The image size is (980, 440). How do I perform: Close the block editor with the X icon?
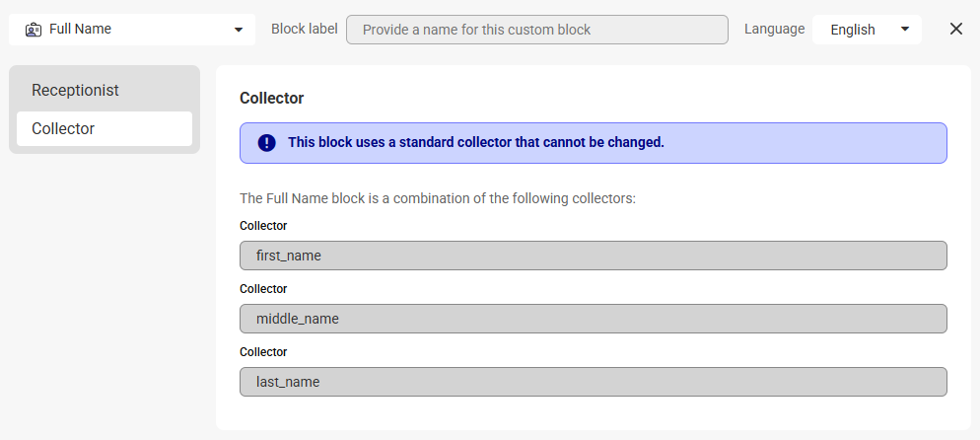pos(955,29)
